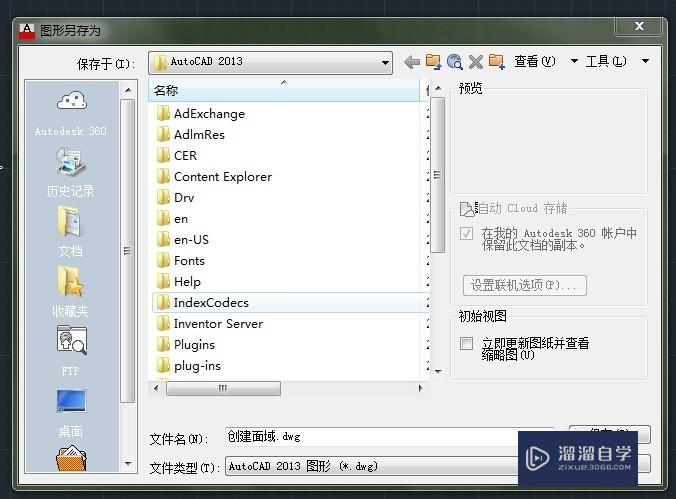The image size is (676, 499).
Task: Sort by the 名称 column header
Action: pyautogui.click(x=284, y=91)
